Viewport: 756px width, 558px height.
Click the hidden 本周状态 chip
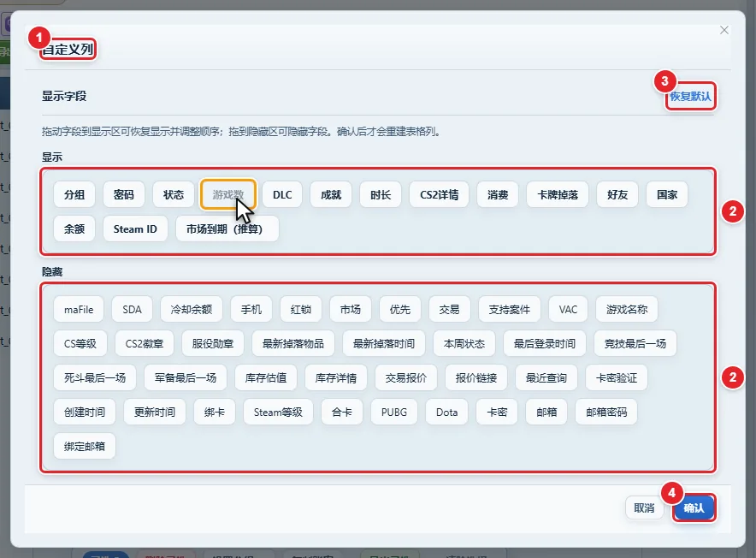[464, 344]
